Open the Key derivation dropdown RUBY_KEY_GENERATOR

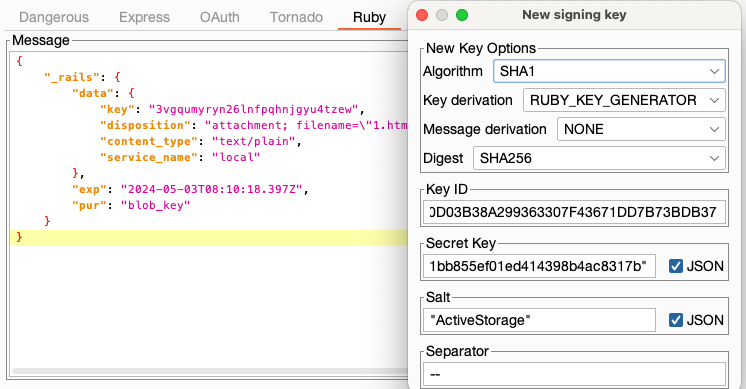pos(624,100)
